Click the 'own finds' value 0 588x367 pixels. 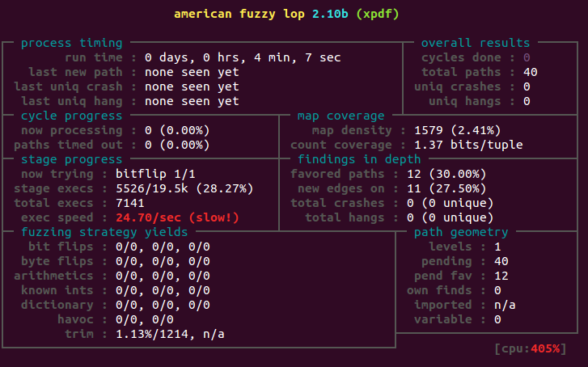[x=497, y=290]
